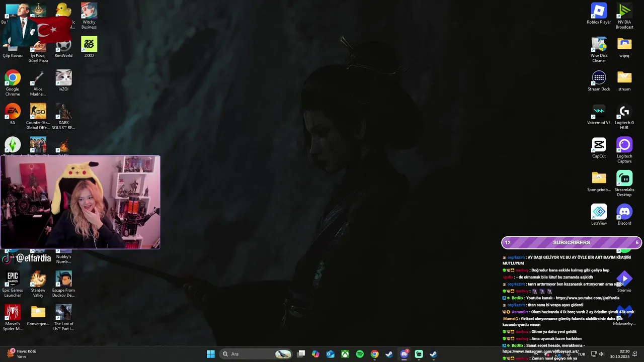Click the taskbar Ara search box
644x362 pixels.
pos(257,354)
